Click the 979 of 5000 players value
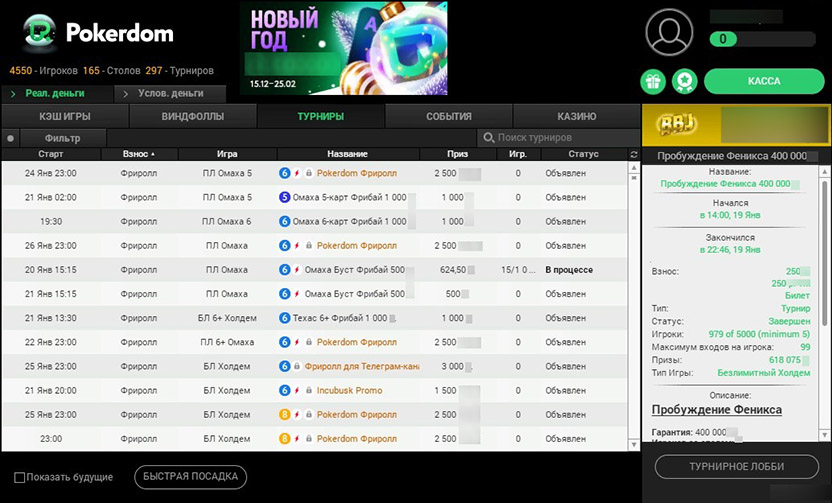The width and height of the screenshot is (832, 503). click(759, 334)
